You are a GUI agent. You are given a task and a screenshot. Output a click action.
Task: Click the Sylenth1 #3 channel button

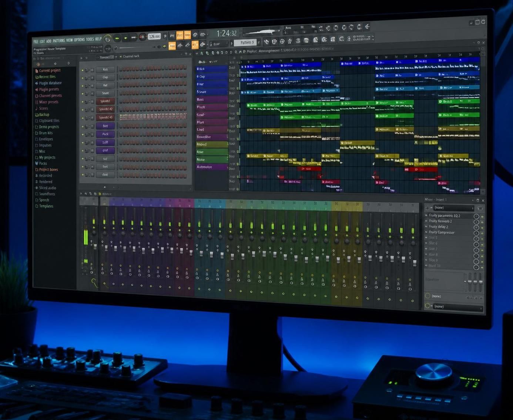[105, 117]
